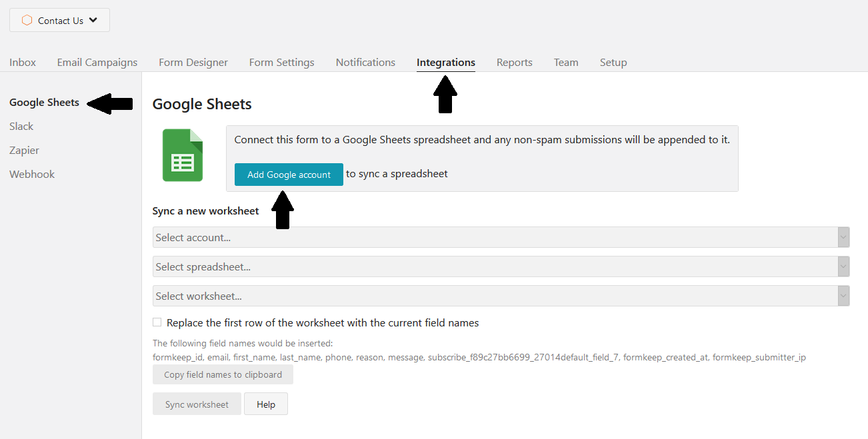Screen dimensions: 868x439
Task: Expand the Select account dropdown
Action: pyautogui.click(x=501, y=237)
